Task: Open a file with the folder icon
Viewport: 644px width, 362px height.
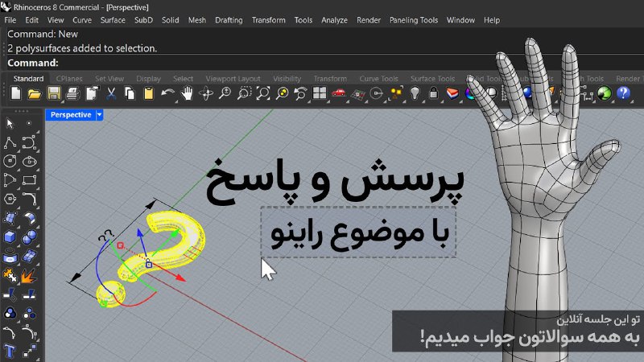Action: 35,93
